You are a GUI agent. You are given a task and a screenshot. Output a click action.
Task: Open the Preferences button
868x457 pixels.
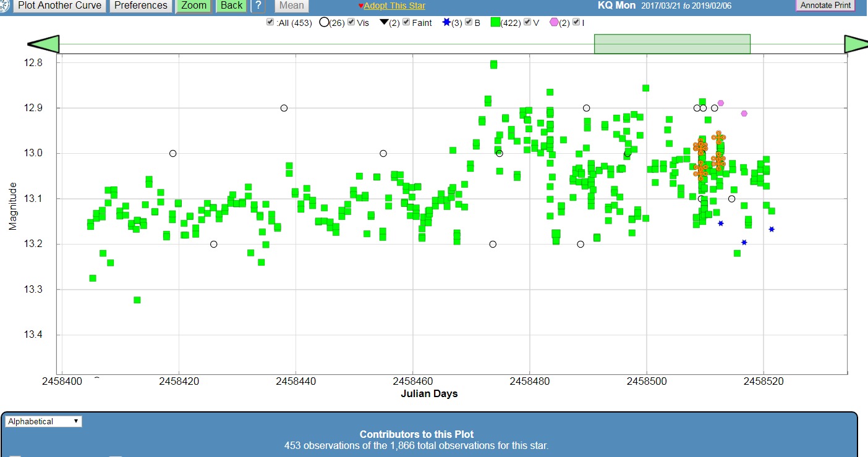(141, 6)
